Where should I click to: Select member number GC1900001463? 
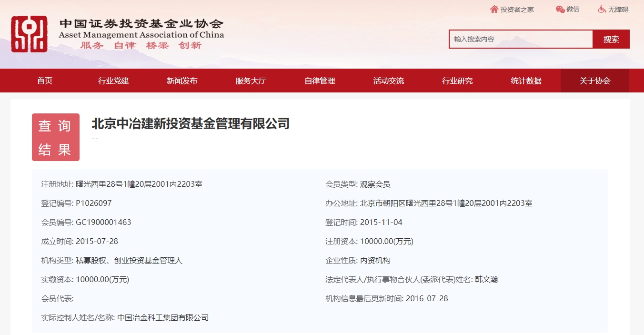103,223
